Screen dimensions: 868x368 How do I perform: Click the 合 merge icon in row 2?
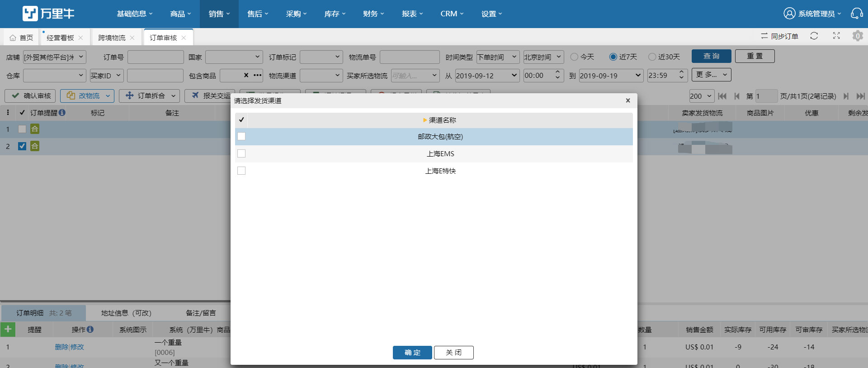35,146
